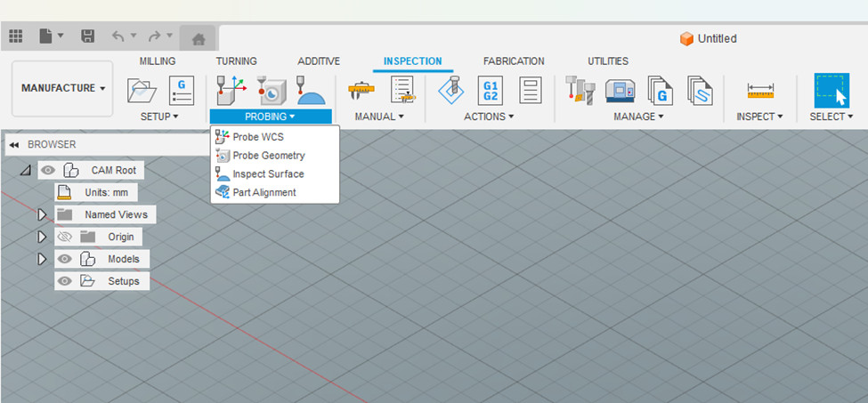This screenshot has height=403, width=868.
Task: Choose Probe Geometry from the menu
Action: pos(275,156)
